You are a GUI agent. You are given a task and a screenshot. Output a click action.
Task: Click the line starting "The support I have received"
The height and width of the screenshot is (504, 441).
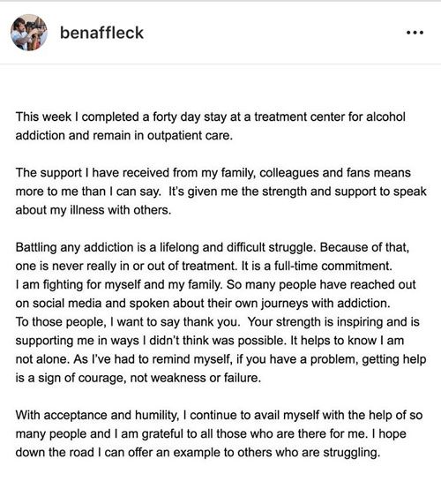213,173
